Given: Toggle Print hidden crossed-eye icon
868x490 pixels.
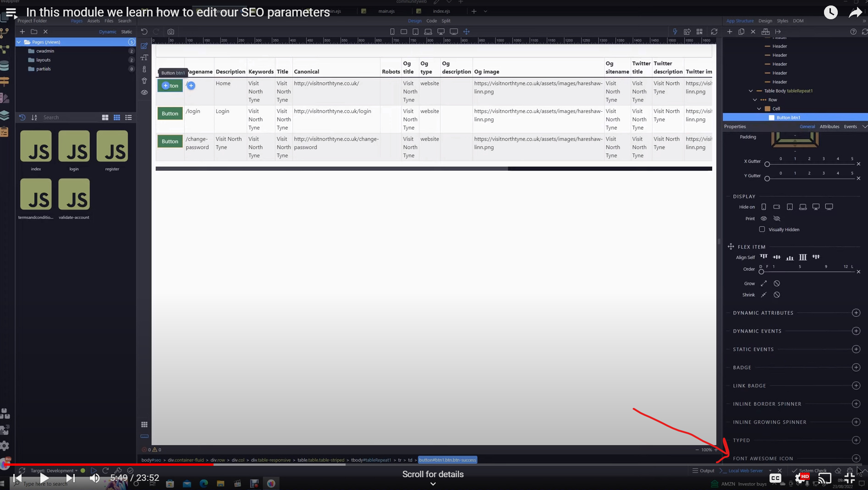Looking at the screenshot, I should point(776,218).
